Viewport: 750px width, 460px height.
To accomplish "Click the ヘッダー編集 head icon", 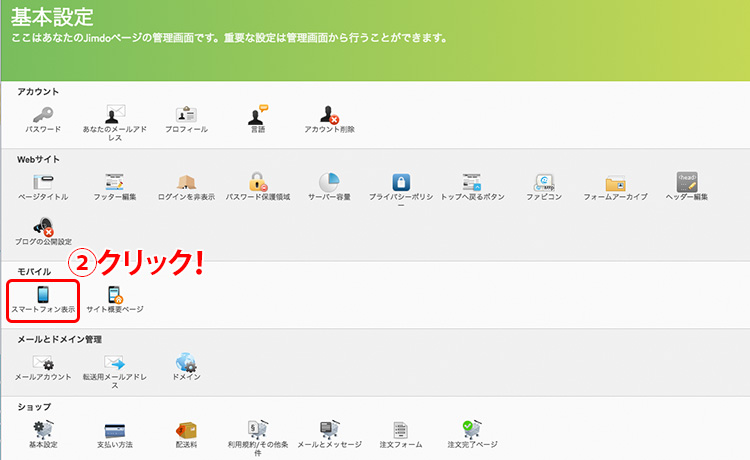I will click(687, 182).
